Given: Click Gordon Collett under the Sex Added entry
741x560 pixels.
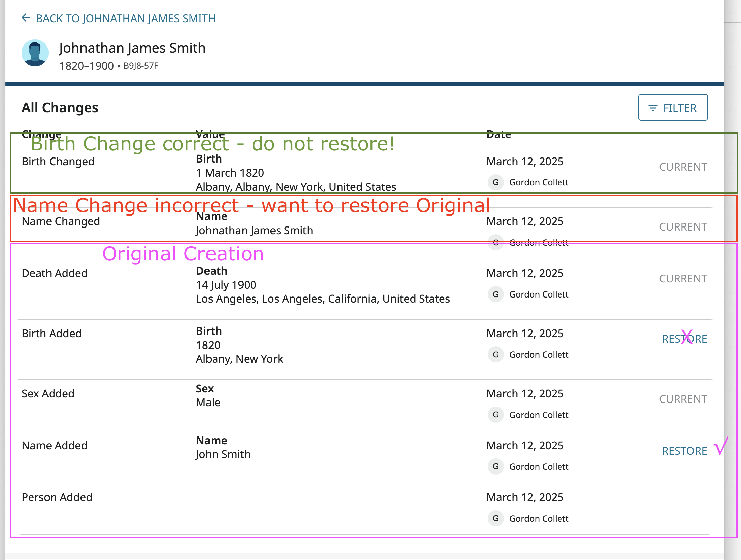Looking at the screenshot, I should pos(539,415).
